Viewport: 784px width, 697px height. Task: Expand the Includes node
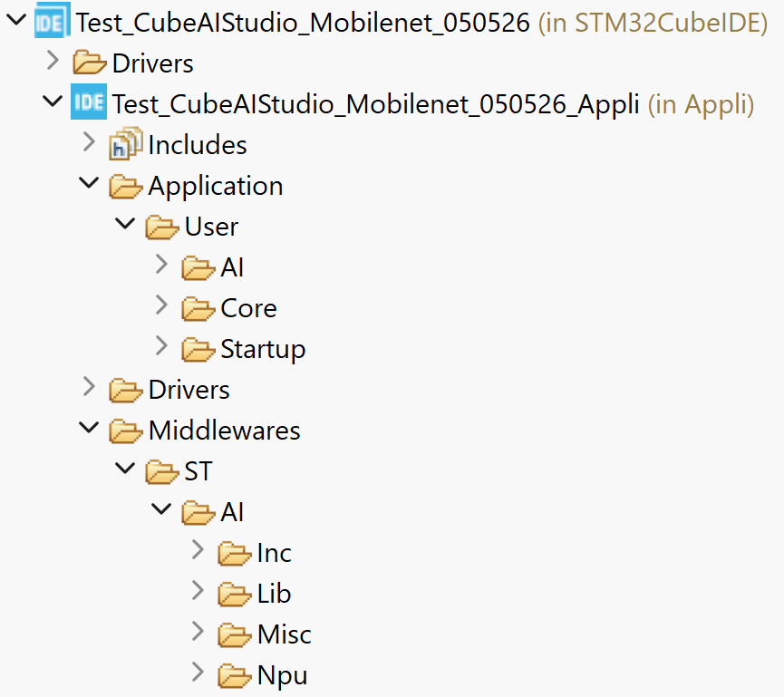(89, 142)
